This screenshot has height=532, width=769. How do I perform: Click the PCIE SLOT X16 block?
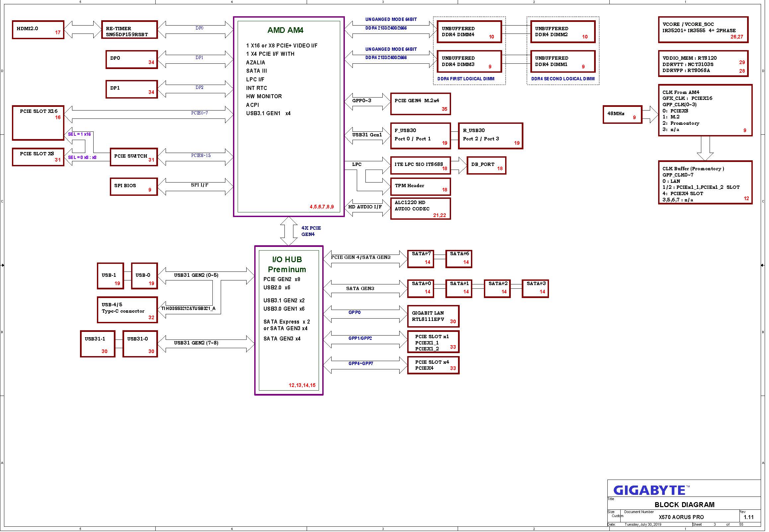pyautogui.click(x=38, y=123)
